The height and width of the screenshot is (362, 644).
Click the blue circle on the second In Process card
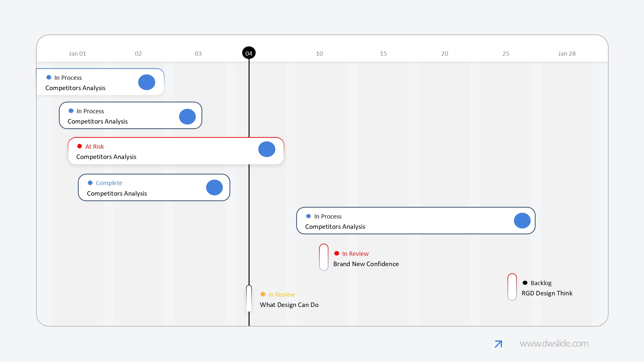click(x=187, y=116)
